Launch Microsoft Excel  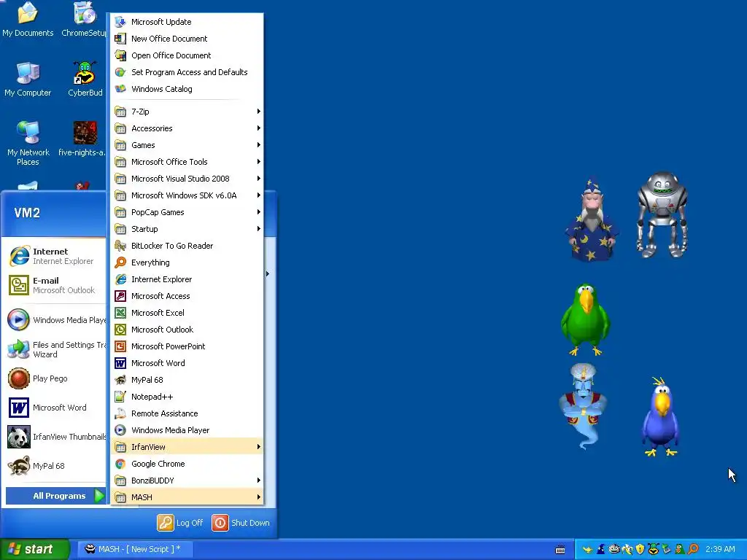(187, 313)
